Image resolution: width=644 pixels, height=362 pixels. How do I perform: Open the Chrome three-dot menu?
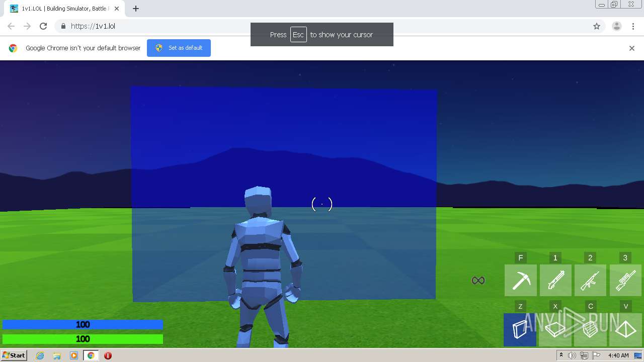coord(633,26)
